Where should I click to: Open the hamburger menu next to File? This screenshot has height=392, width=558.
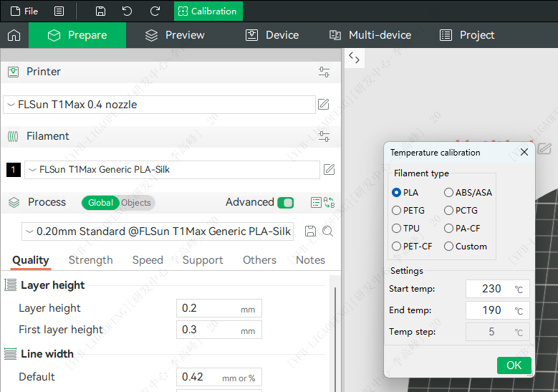[x=59, y=11]
